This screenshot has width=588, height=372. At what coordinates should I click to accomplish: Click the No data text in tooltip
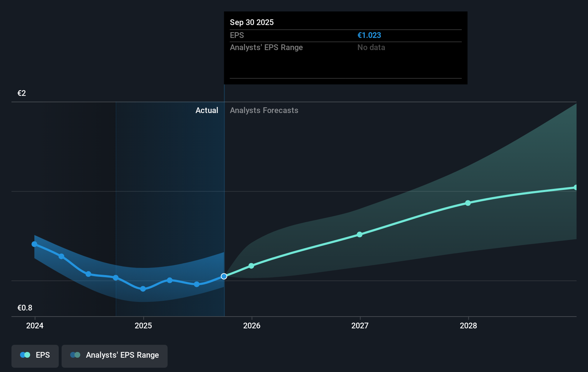click(371, 48)
